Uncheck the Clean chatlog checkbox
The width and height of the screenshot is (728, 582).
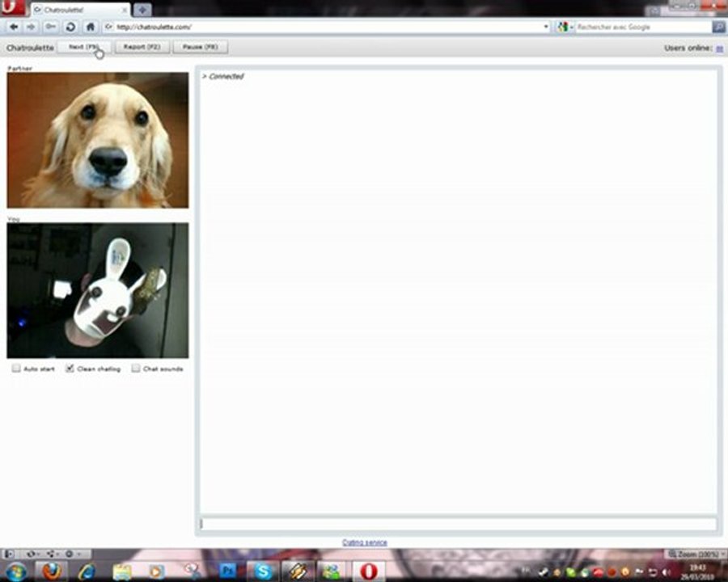click(70, 368)
